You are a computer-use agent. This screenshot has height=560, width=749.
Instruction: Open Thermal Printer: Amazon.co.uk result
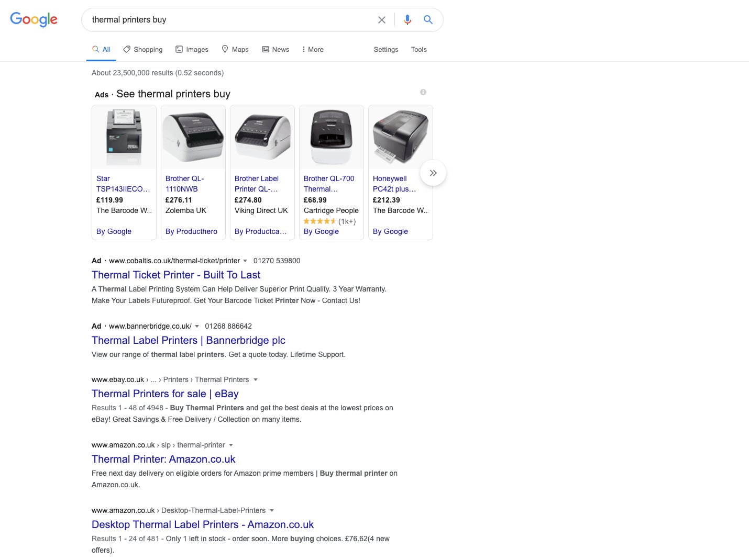163,459
